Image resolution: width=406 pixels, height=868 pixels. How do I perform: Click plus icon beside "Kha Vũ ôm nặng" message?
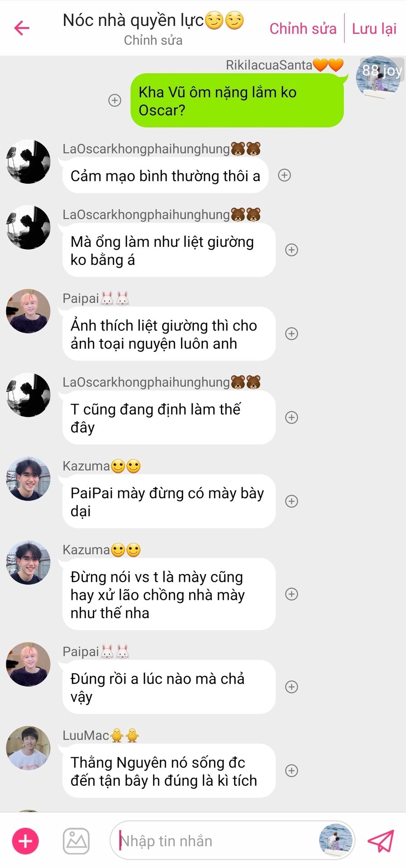pyautogui.click(x=115, y=100)
